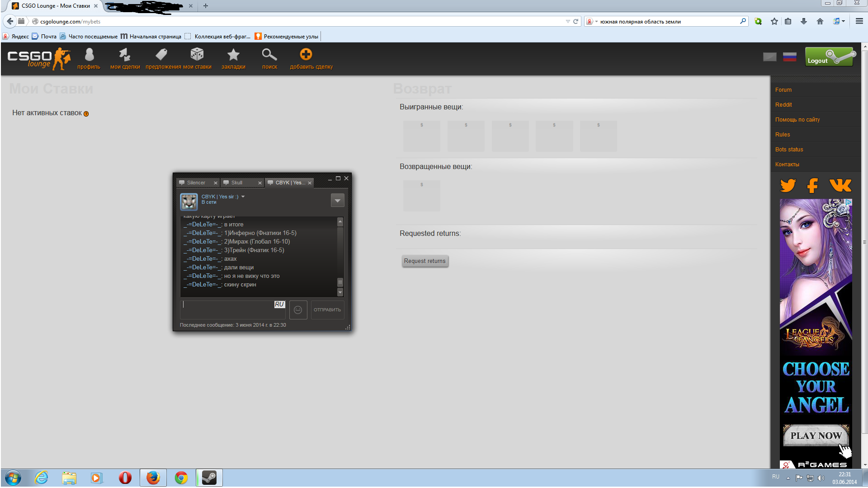
Task: Open the Reddit sidebar link
Action: (x=783, y=105)
